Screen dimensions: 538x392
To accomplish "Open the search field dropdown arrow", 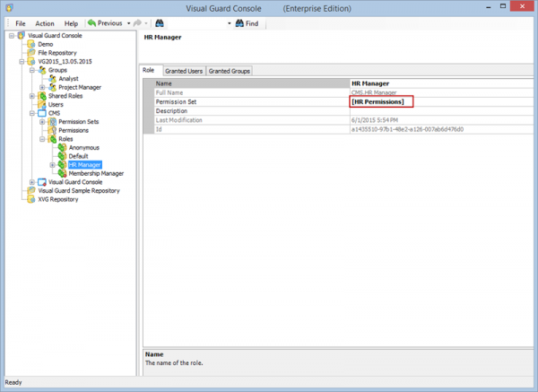I will [x=230, y=23].
